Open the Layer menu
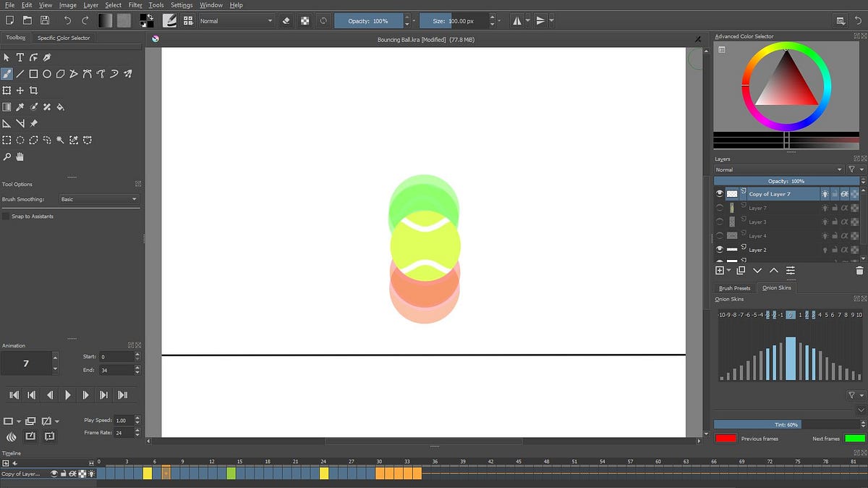 [90, 5]
